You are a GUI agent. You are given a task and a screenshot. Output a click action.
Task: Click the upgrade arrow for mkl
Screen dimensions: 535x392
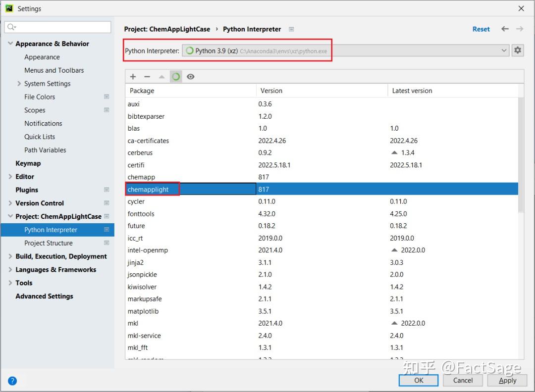pyautogui.click(x=394, y=323)
